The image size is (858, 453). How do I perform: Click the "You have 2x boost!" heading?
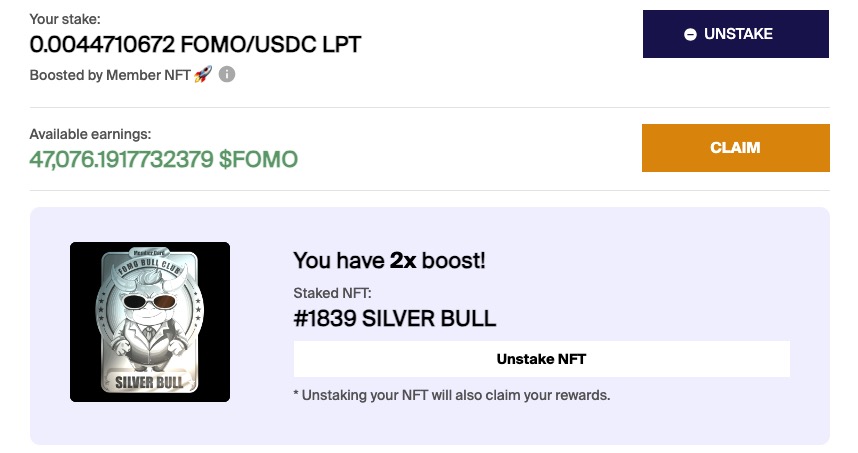[389, 261]
